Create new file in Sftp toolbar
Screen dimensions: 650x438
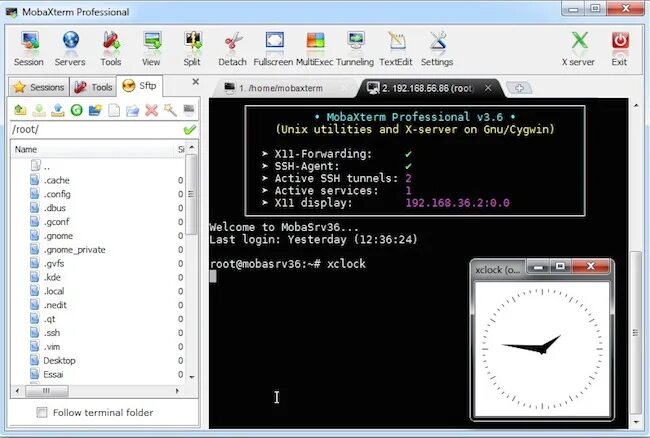(114, 110)
